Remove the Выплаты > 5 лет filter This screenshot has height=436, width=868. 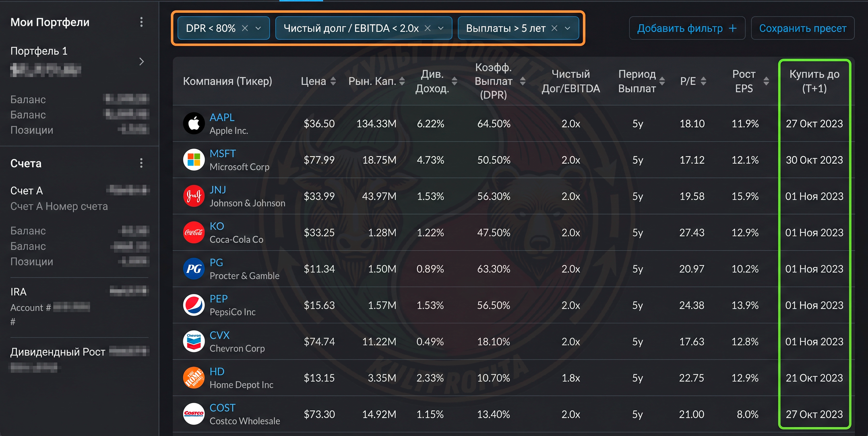554,28
